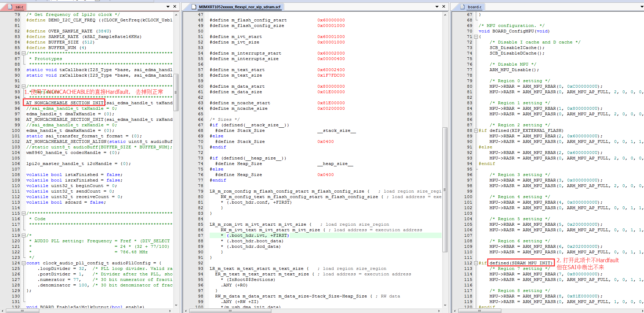The width and height of the screenshot is (644, 313).
Task: Collapse audioPllConfig struct fold at line 124
Action: coord(23,263)
